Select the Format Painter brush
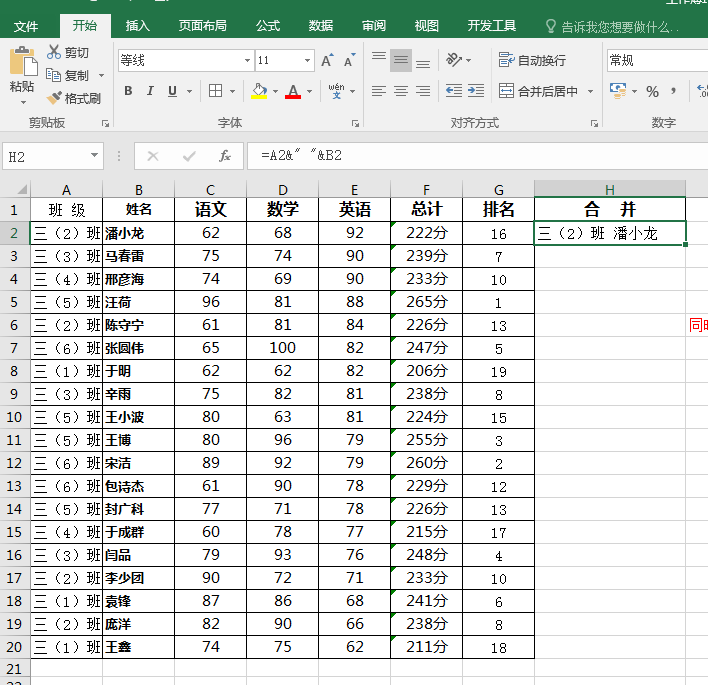The image size is (708, 685). [x=54, y=98]
